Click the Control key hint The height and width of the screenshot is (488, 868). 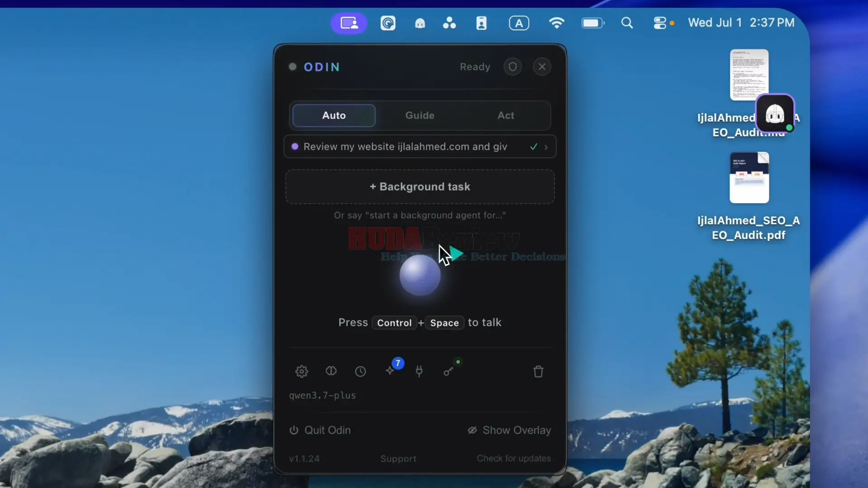394,323
